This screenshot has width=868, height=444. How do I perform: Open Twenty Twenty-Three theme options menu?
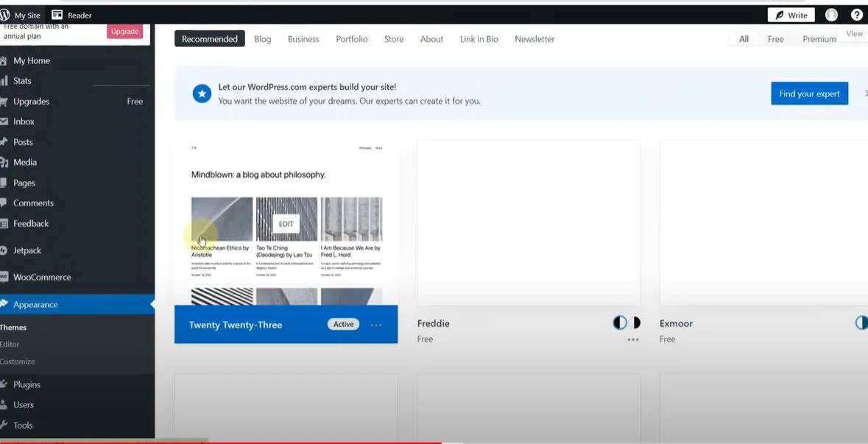376,325
